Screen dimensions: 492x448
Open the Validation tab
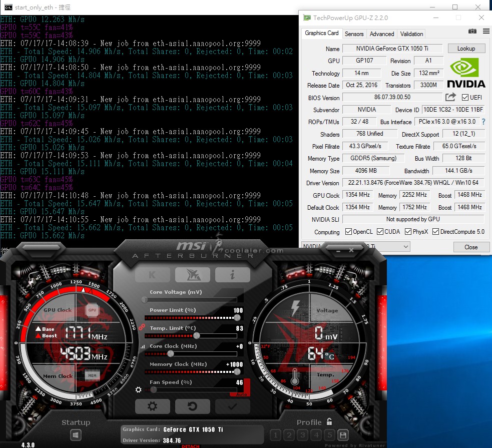point(411,34)
